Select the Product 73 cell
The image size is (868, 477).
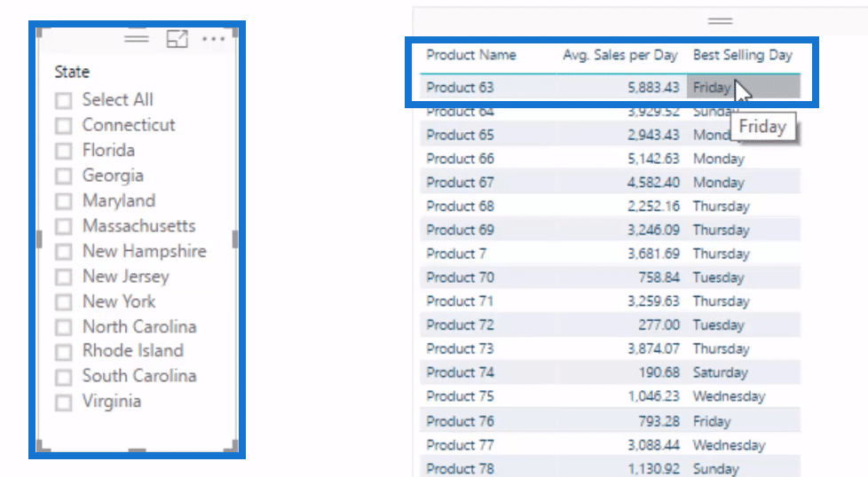point(460,348)
